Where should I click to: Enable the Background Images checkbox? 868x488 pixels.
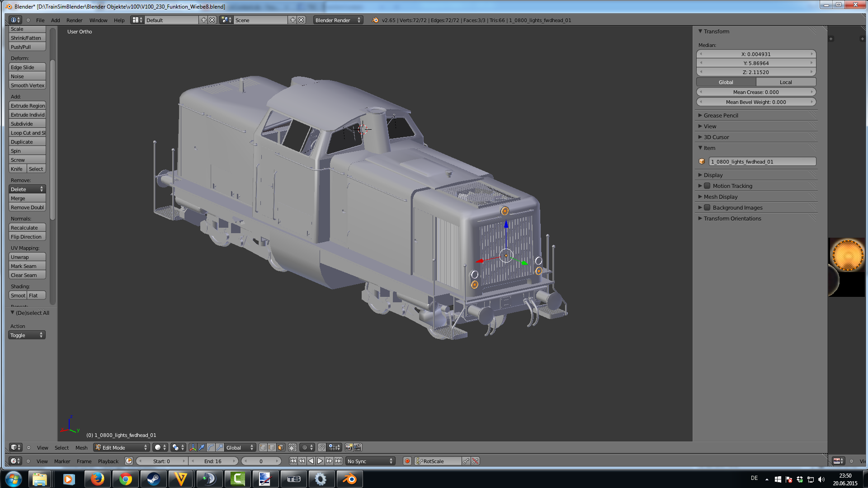(x=707, y=207)
